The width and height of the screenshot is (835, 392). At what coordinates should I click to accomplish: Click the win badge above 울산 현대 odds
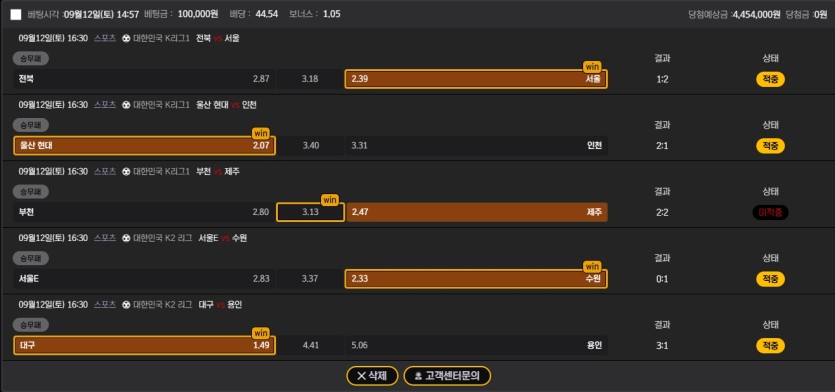click(x=260, y=133)
